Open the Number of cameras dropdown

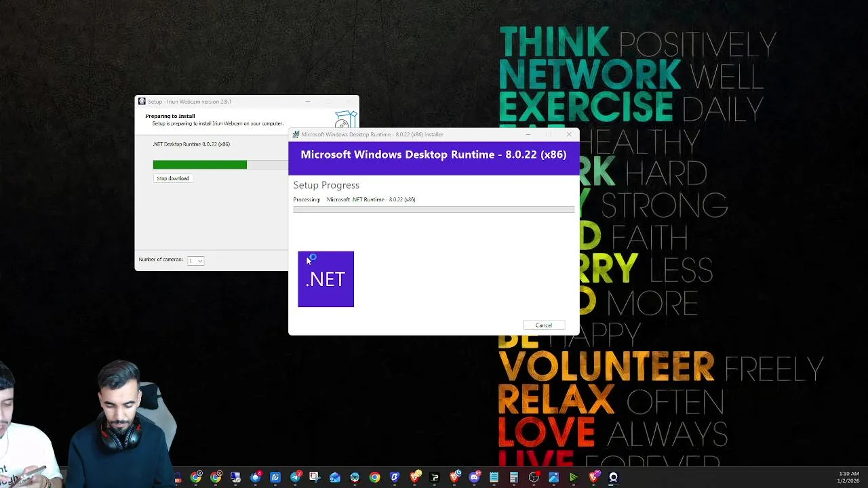(195, 260)
